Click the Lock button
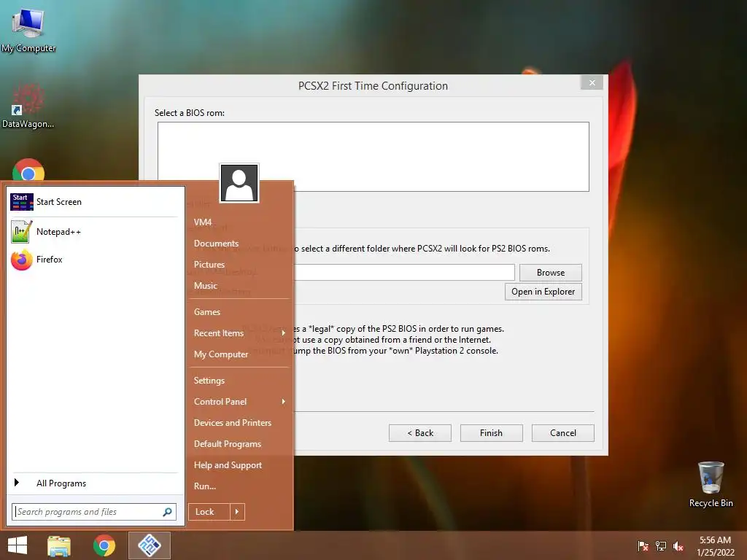 pos(209,512)
